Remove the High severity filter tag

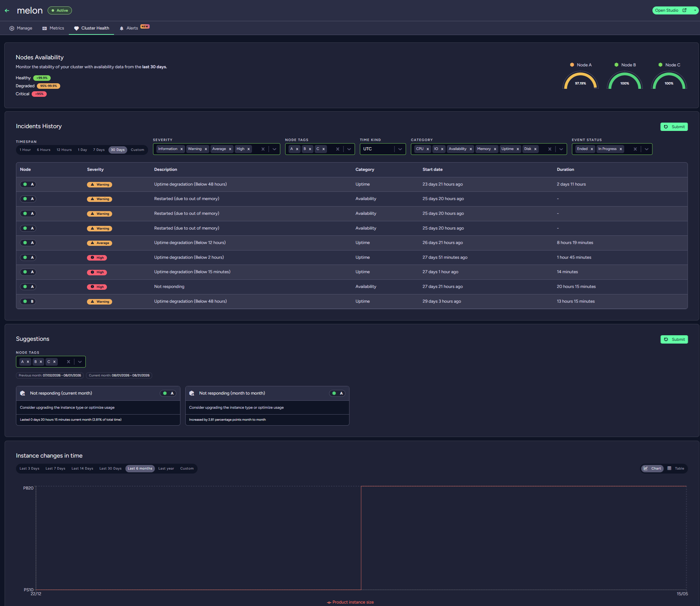tap(249, 149)
